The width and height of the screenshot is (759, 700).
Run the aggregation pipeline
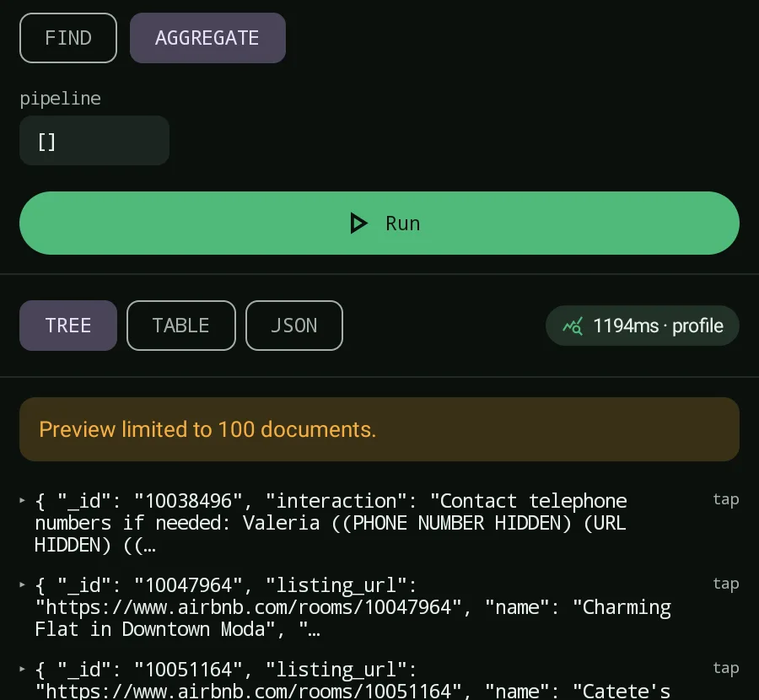pos(379,223)
